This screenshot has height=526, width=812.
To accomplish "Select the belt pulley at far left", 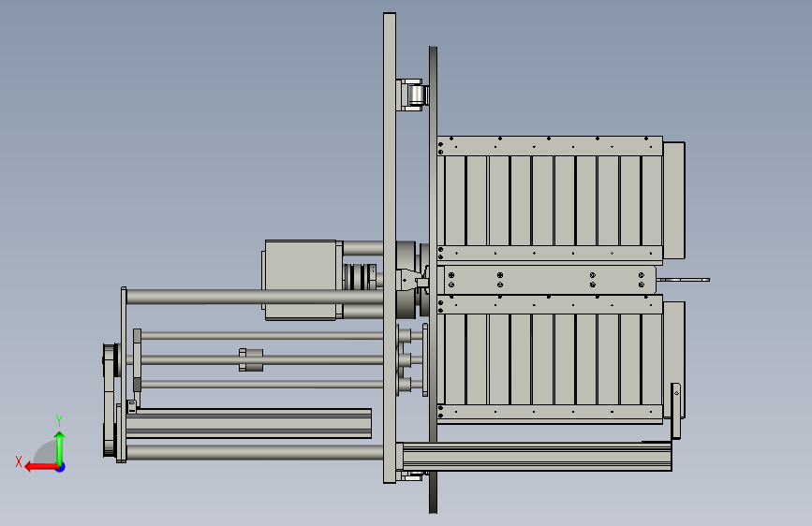I will 111,400.
